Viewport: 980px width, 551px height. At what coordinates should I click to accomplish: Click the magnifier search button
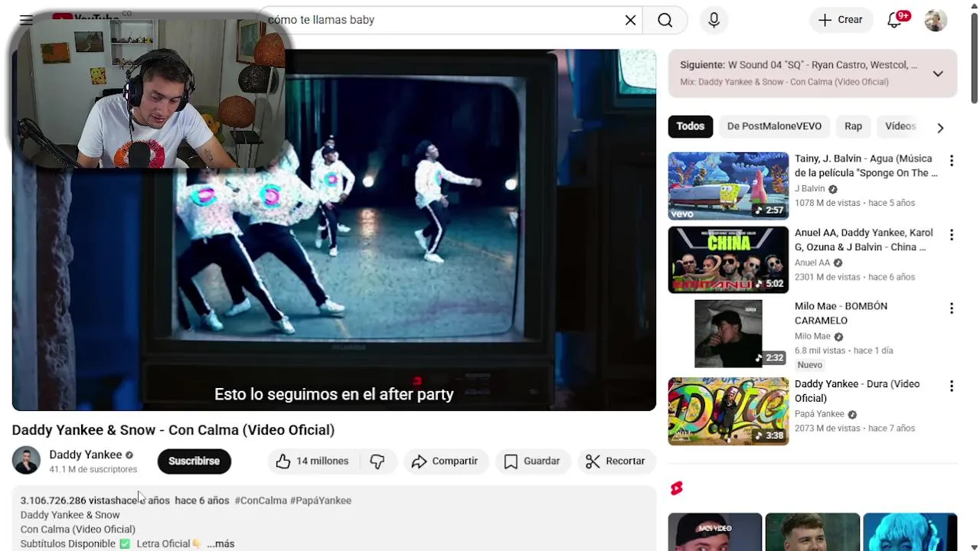[x=665, y=20]
